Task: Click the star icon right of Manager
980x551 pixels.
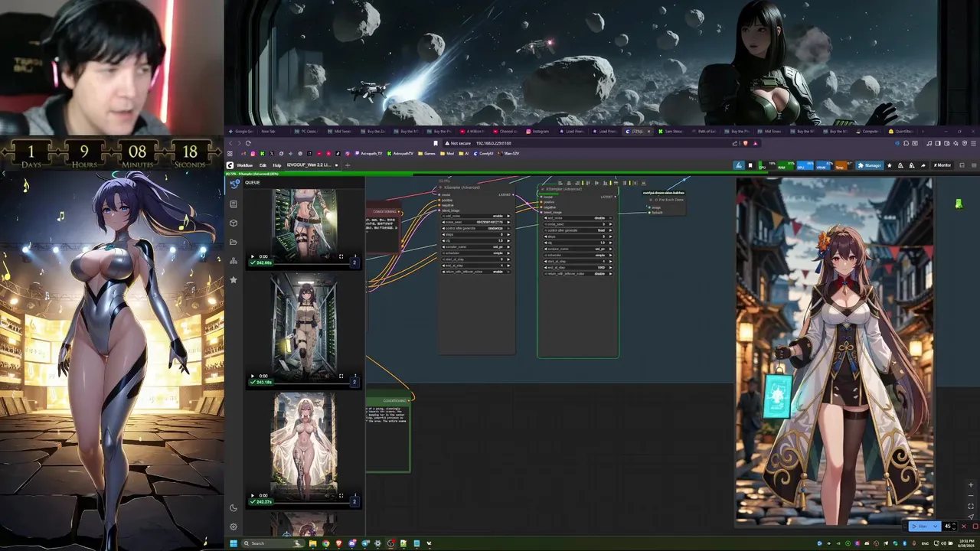Action: [890, 165]
